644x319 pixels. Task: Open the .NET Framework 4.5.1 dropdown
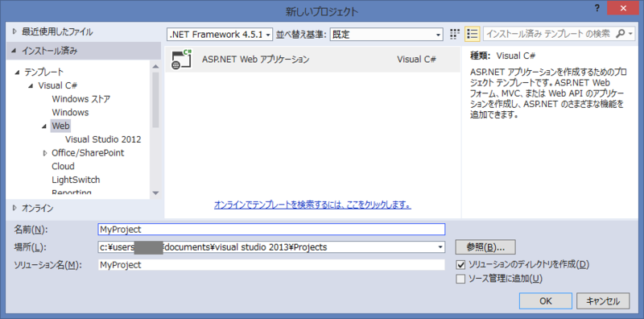click(x=220, y=35)
